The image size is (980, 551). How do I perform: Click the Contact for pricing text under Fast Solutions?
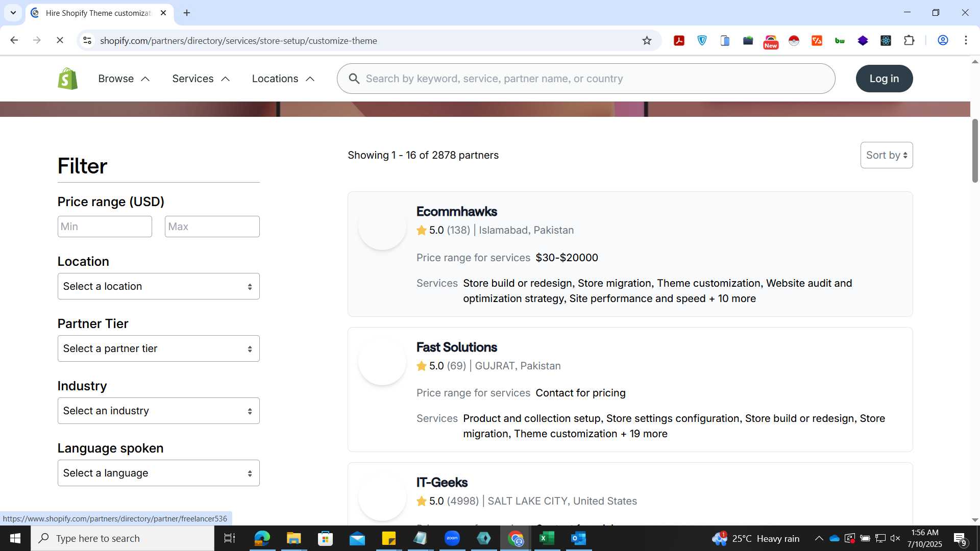click(x=580, y=393)
